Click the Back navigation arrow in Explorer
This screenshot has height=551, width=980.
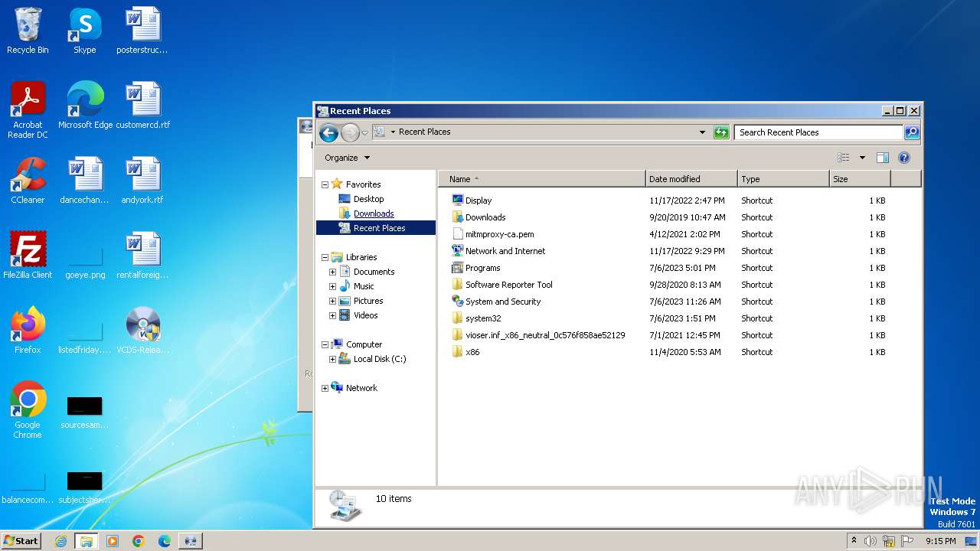(328, 132)
